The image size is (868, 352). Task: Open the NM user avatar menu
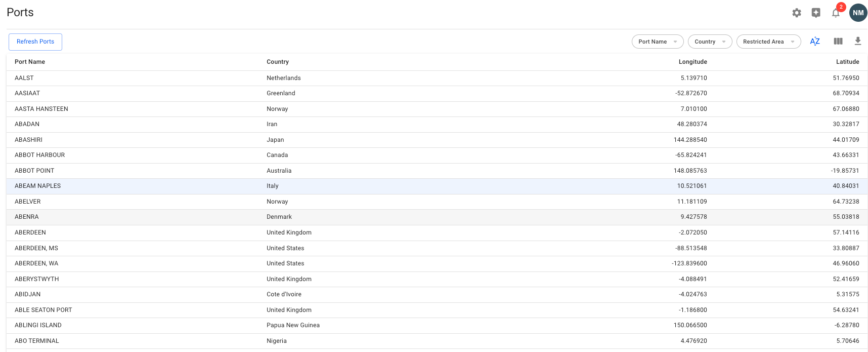(858, 13)
